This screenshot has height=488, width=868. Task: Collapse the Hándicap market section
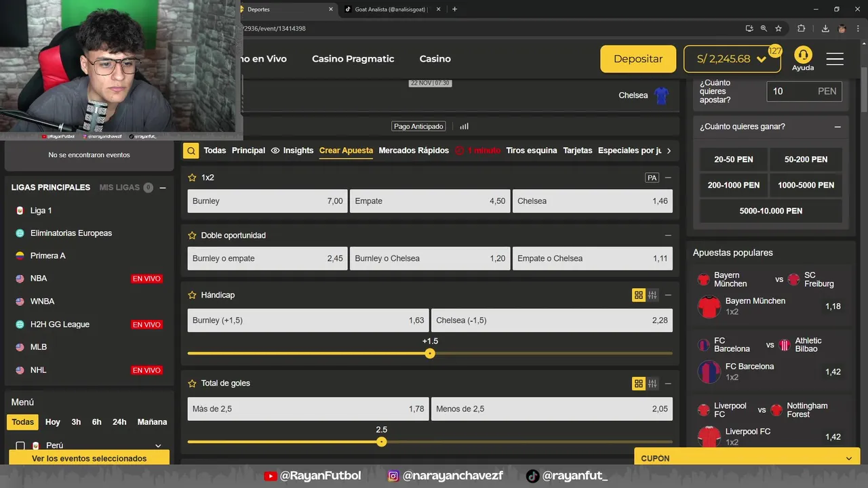click(x=668, y=296)
